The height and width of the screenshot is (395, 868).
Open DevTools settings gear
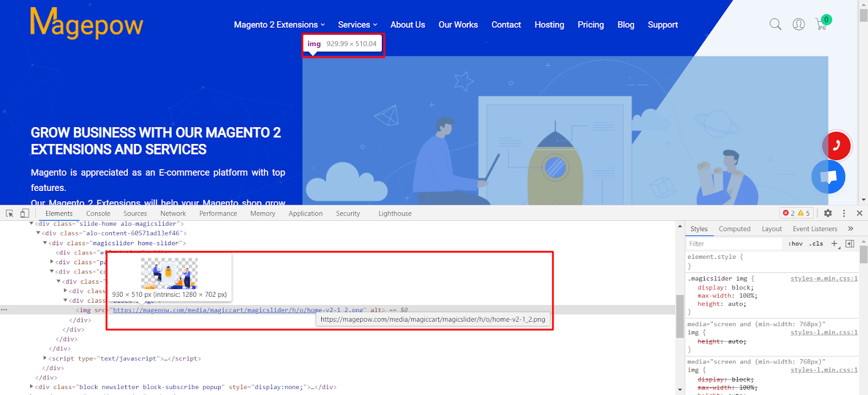point(828,213)
